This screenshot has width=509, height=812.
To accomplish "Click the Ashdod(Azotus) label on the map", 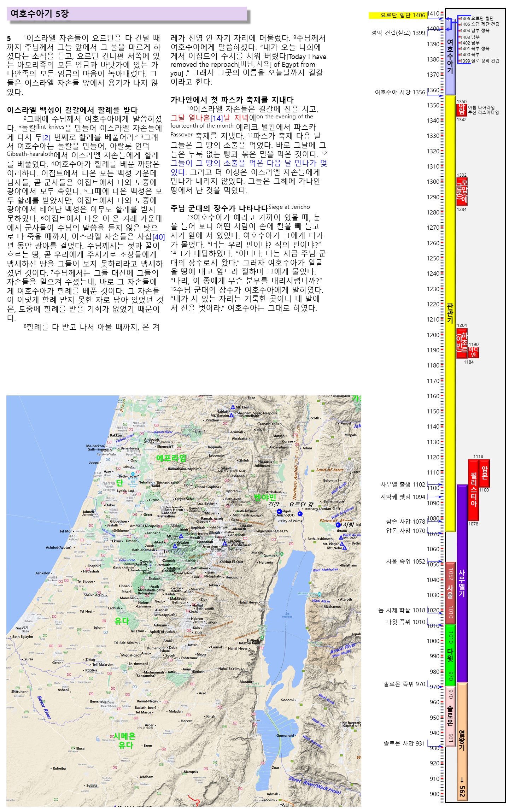I will tap(59, 547).
